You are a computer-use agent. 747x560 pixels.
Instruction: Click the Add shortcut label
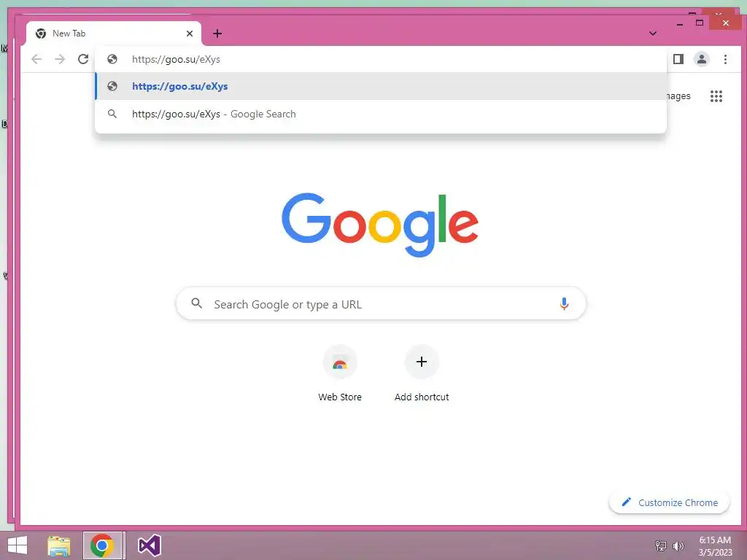tap(422, 397)
